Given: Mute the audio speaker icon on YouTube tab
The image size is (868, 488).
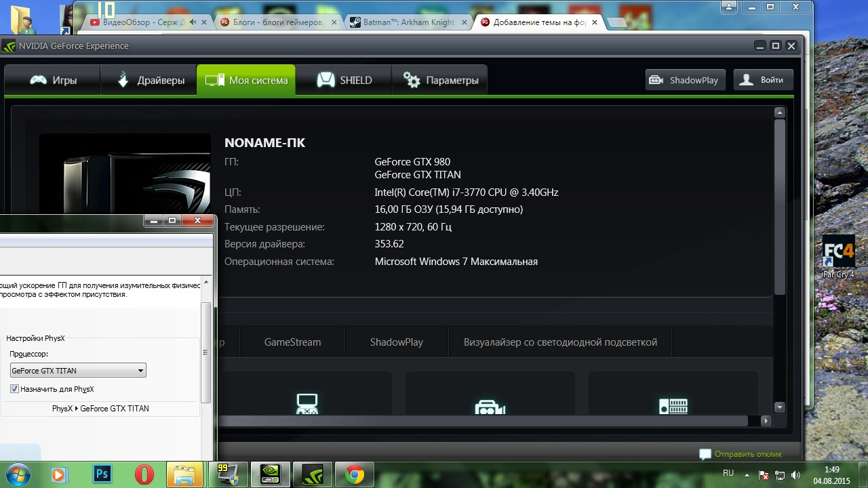Looking at the screenshot, I should [193, 22].
